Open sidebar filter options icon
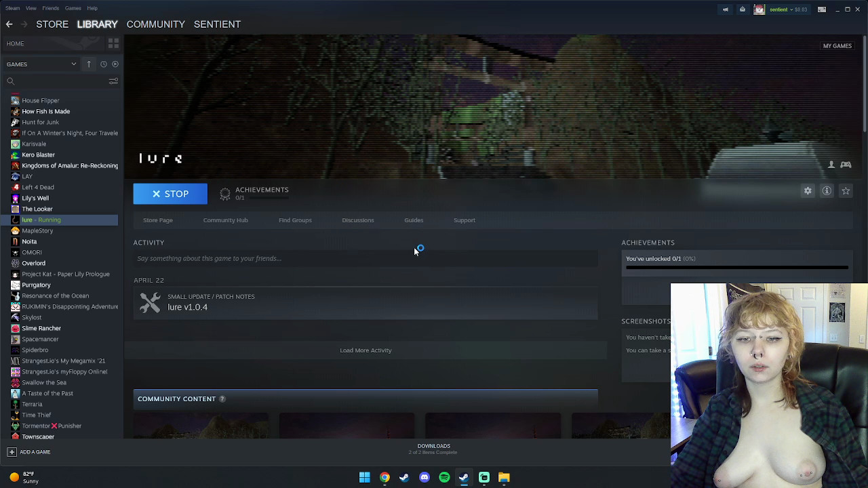Viewport: 868px width, 488px height. tap(113, 81)
